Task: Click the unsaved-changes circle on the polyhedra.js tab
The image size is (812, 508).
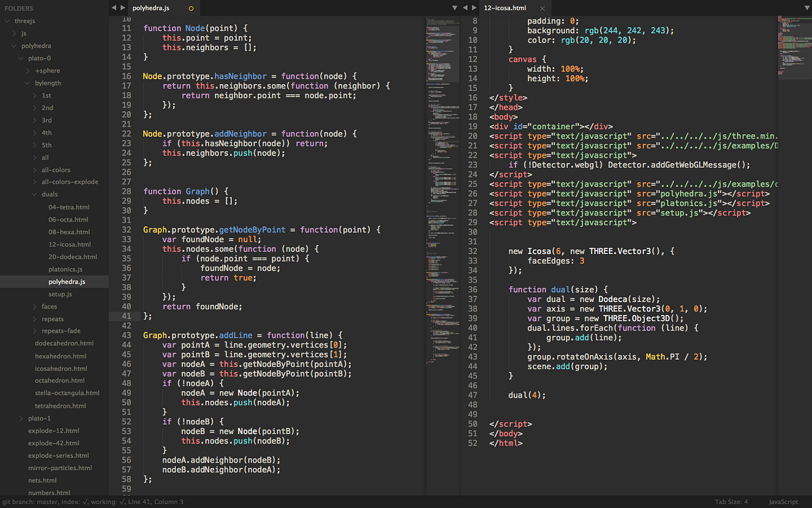Action: 190,9
